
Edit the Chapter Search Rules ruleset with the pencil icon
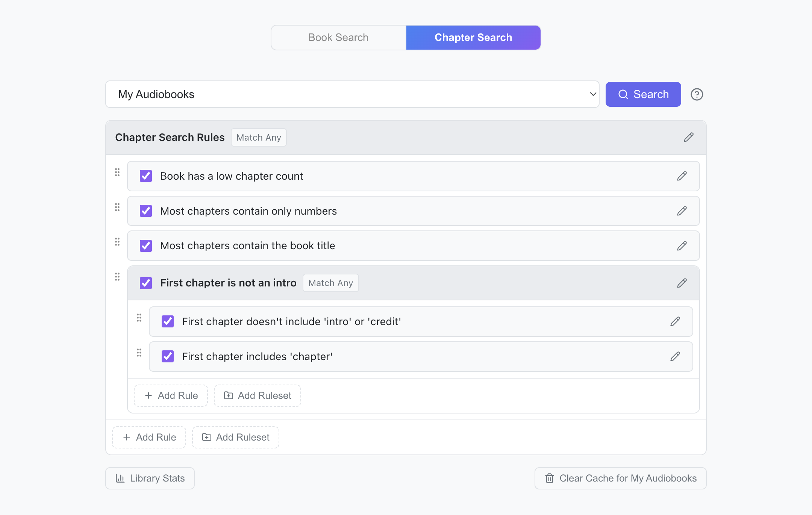[x=688, y=137]
